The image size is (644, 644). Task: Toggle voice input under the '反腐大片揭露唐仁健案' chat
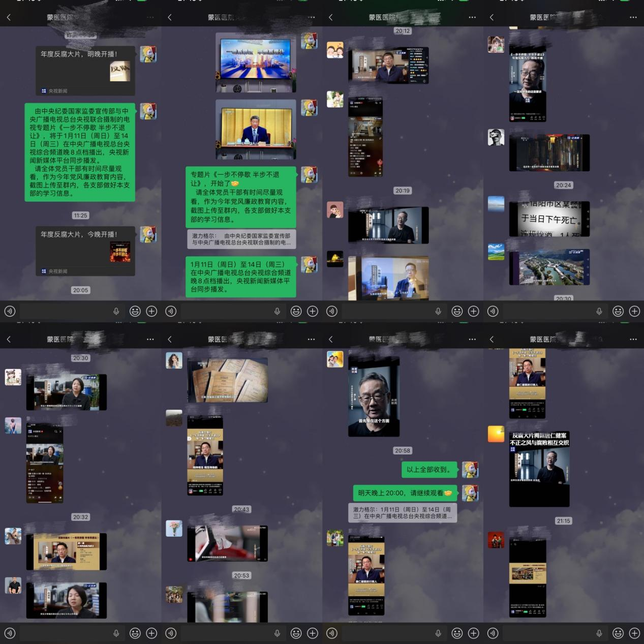(x=493, y=633)
